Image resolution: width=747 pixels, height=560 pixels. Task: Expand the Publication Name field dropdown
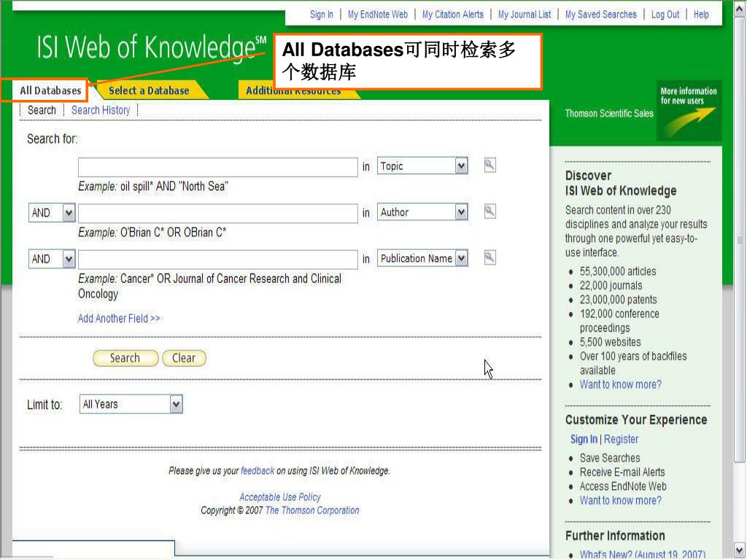[461, 258]
